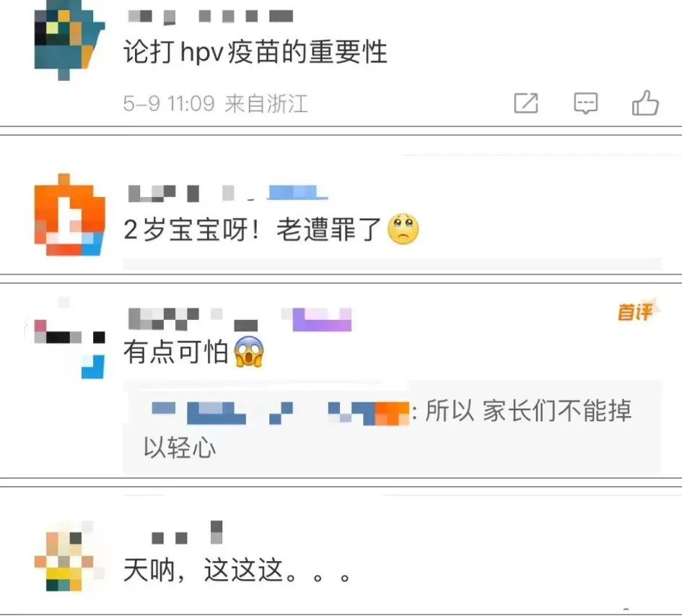Tap the orange 首评 badge
Viewport: 682px width, 616px height.
coord(637,312)
